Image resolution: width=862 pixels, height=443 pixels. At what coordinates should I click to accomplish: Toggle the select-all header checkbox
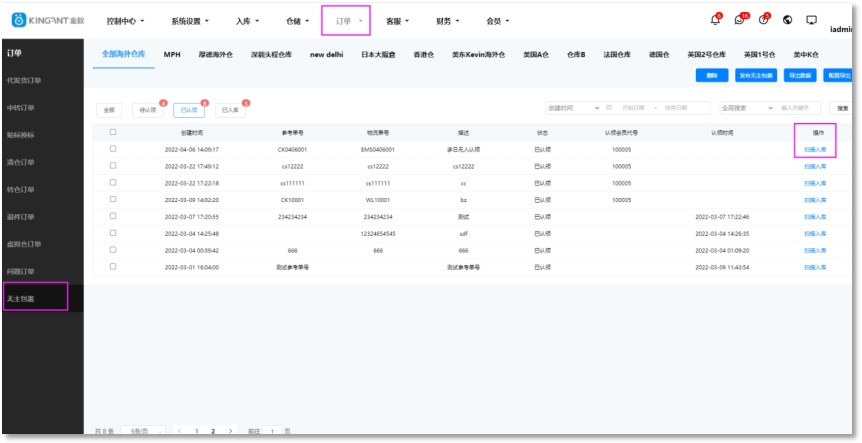point(113,132)
